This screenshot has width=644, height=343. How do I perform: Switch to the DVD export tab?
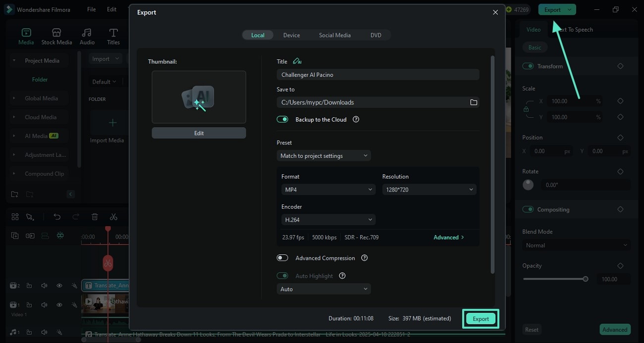pyautogui.click(x=376, y=35)
